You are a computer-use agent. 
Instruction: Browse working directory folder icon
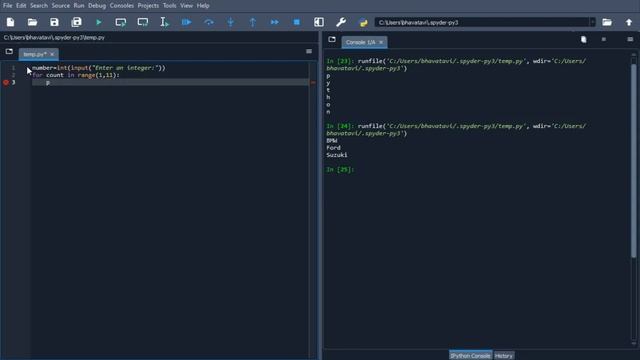tap(607, 22)
